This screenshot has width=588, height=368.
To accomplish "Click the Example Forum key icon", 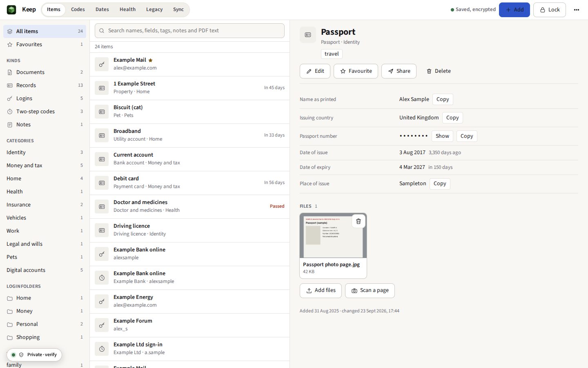I will tap(102, 325).
